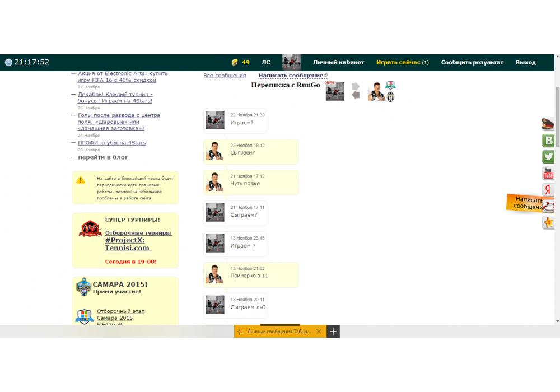Image resolution: width=560 pixels, height=392 pixels.
Task: Open 'Личный кабинет' in top menu
Action: 338,62
